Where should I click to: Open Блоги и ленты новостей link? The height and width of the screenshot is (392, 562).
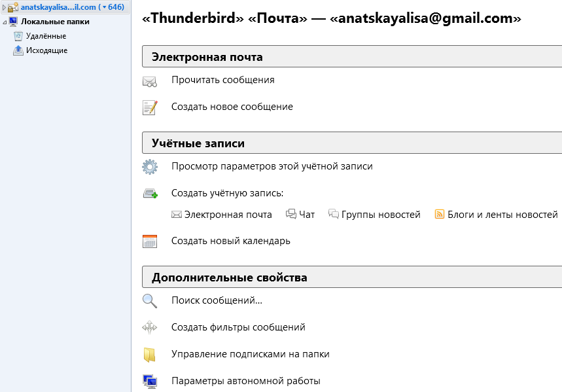pos(502,215)
